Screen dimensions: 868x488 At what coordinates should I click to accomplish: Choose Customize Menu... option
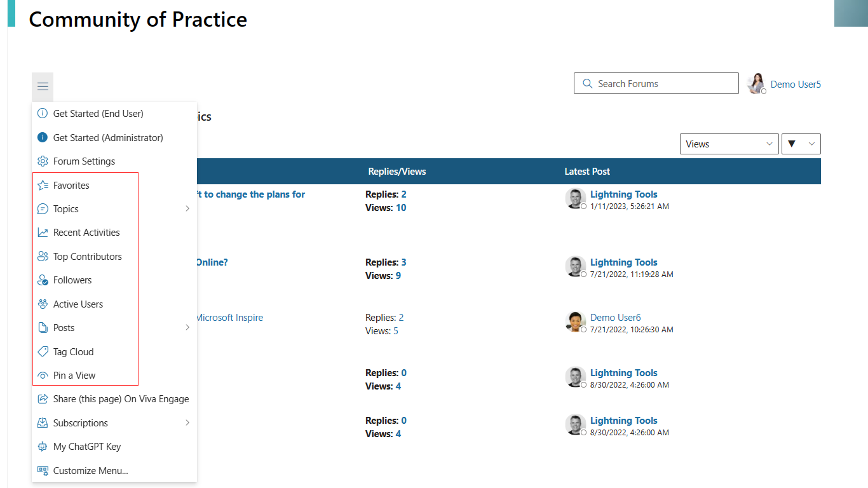pos(90,471)
